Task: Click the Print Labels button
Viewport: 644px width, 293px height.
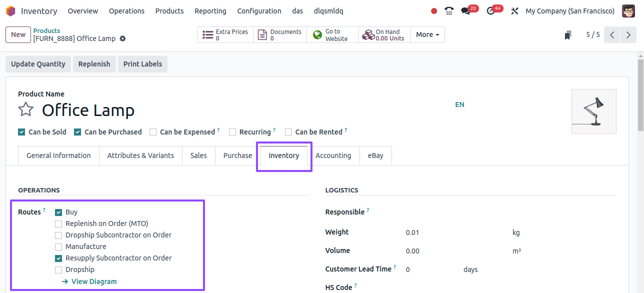Action: coord(142,64)
